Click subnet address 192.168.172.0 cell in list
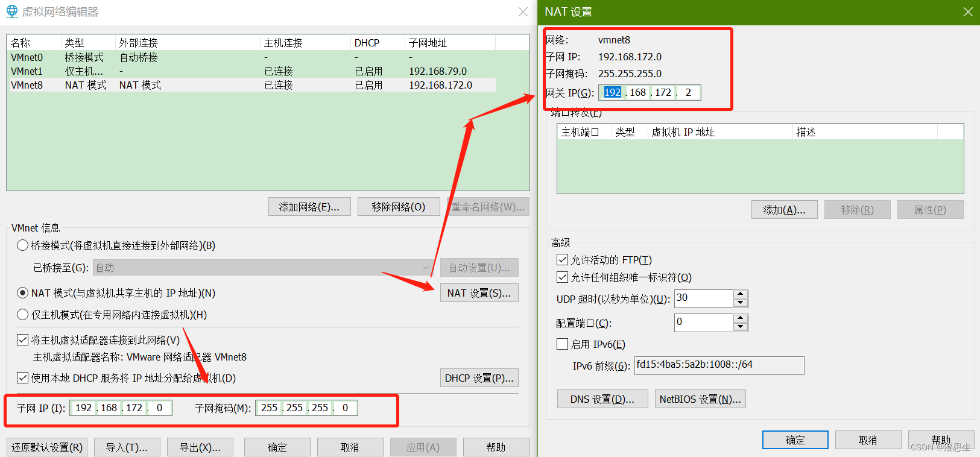980x457 pixels. 441,85
